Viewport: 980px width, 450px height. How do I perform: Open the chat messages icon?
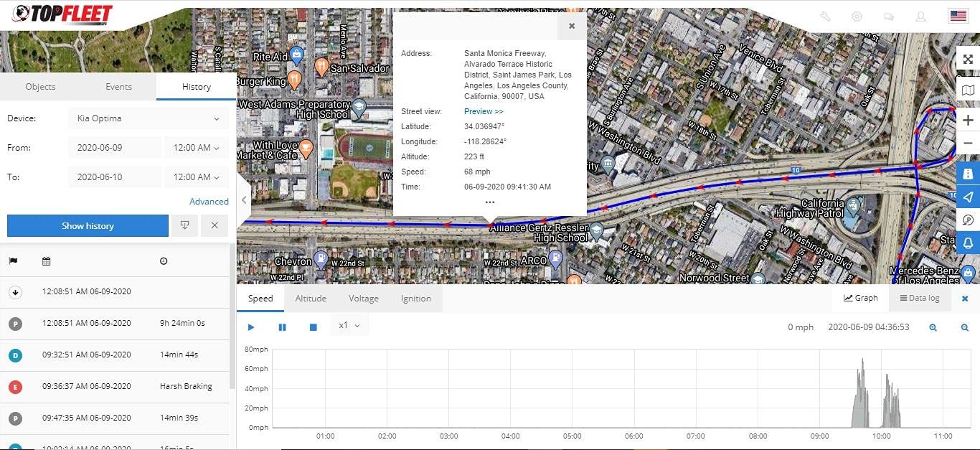(888, 17)
